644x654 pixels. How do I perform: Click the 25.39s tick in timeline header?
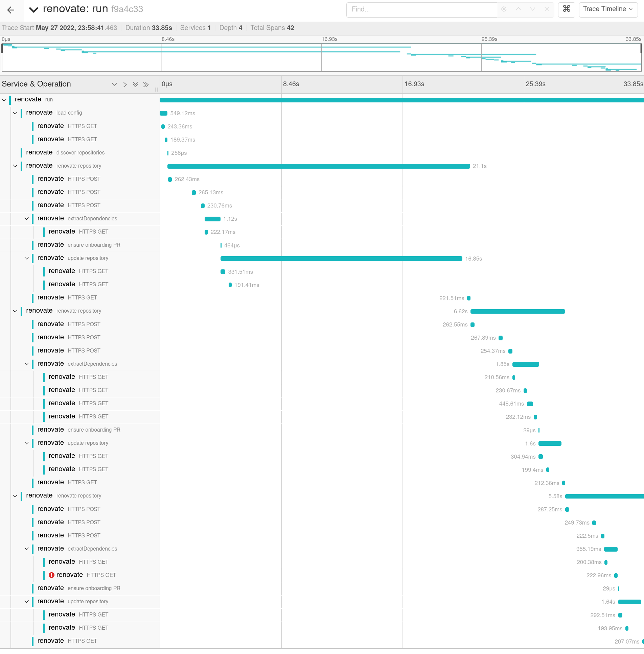click(x=535, y=84)
